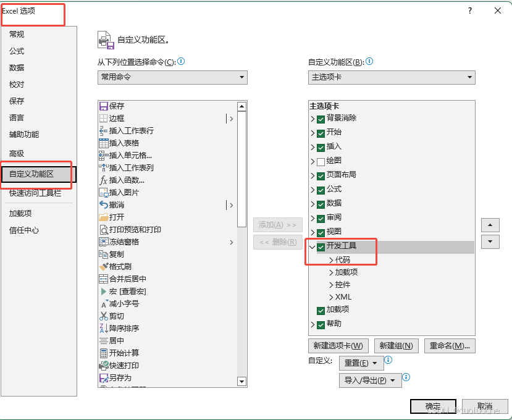The width and height of the screenshot is (512, 420).
Task: Toggle the 帮助 checkbox
Action: [x=321, y=325]
